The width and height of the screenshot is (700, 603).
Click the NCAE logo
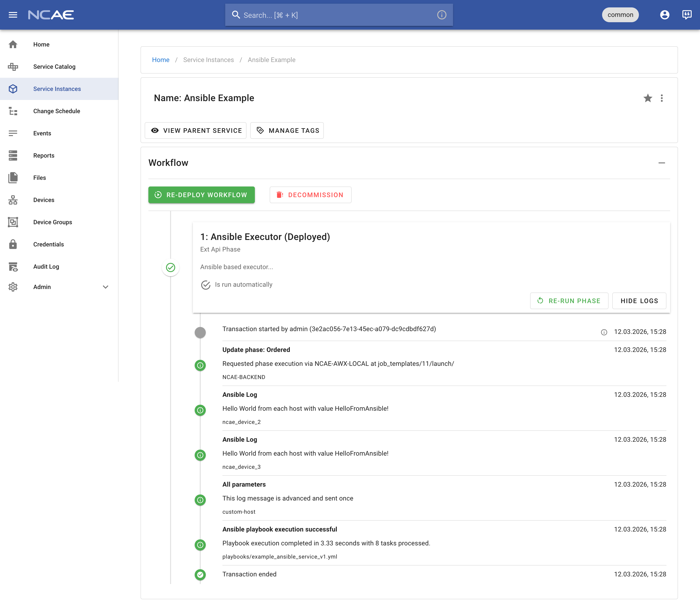(51, 15)
